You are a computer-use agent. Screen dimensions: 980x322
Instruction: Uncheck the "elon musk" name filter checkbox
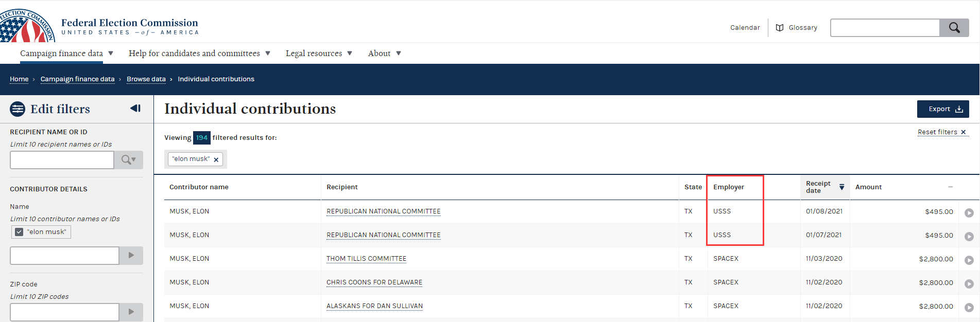pos(19,232)
